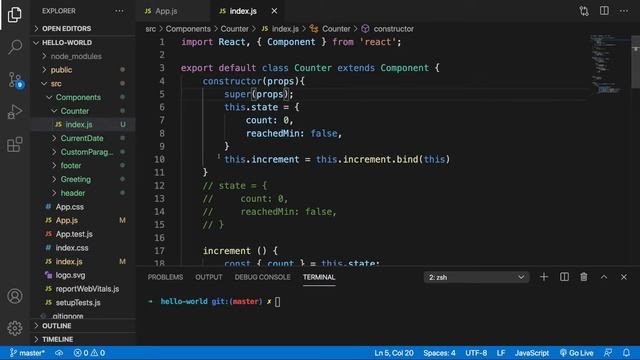Viewport: 640px width, 360px height.
Task: Open the Accounts icon in activity bar
Action: tap(15, 296)
